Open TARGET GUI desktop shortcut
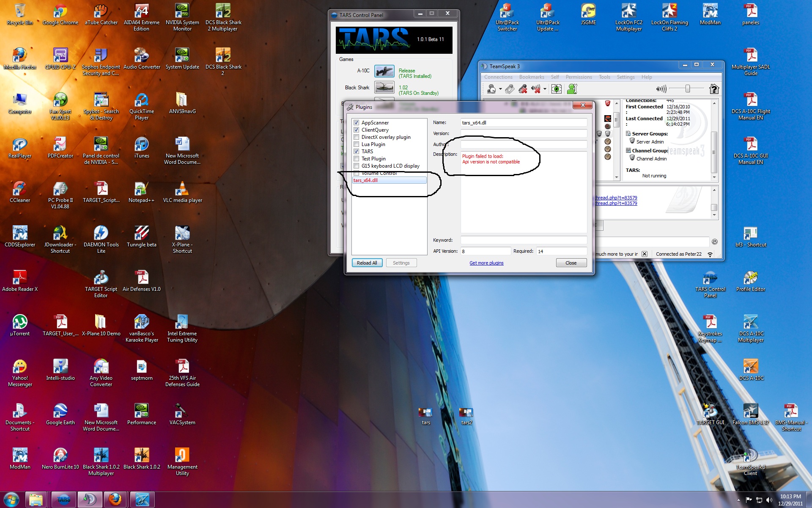Screen dimensions: 812x508 [710, 414]
